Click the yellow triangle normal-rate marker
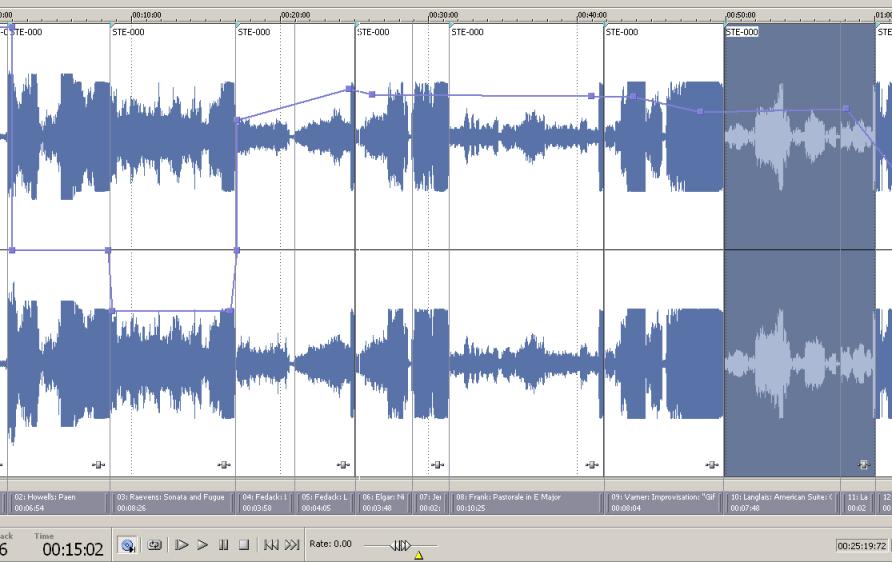The image size is (892, 562). pos(418,555)
